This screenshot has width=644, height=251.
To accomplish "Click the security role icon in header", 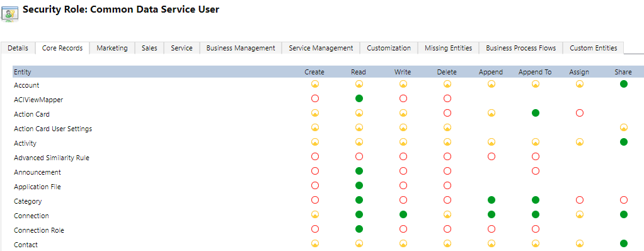I will pyautogui.click(x=10, y=13).
